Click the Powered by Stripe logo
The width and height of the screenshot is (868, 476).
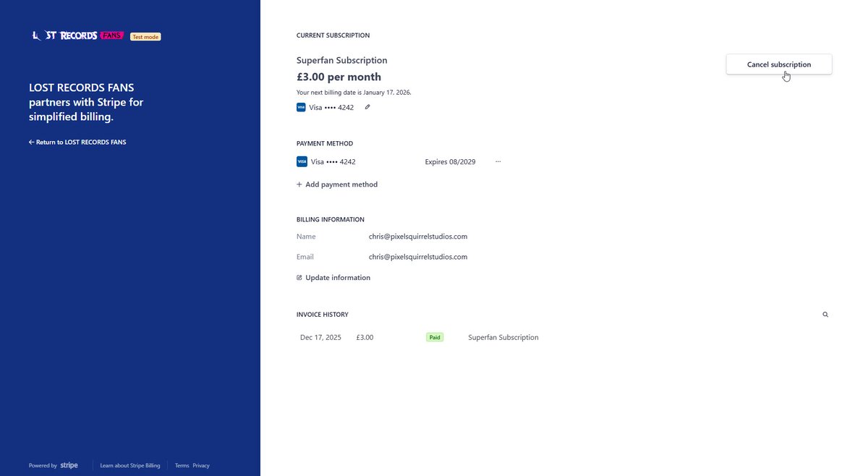(x=54, y=466)
